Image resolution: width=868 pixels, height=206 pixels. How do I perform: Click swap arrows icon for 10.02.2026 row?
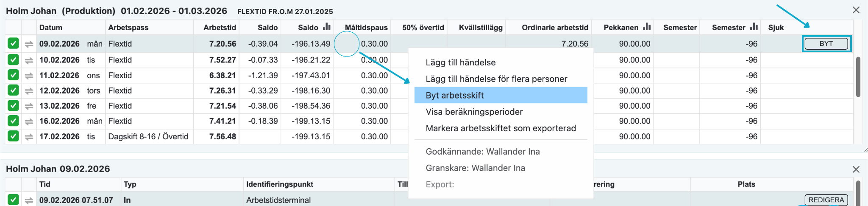(29, 60)
